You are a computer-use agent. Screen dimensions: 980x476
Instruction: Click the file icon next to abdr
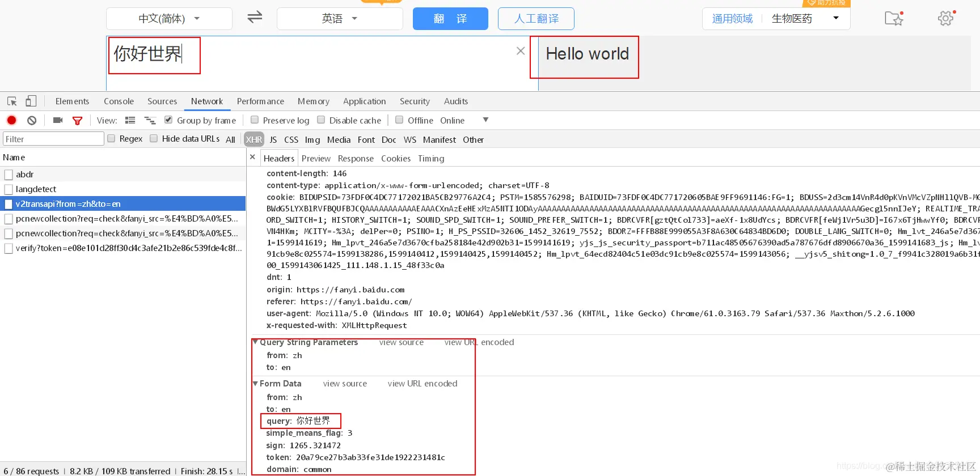(x=9, y=175)
